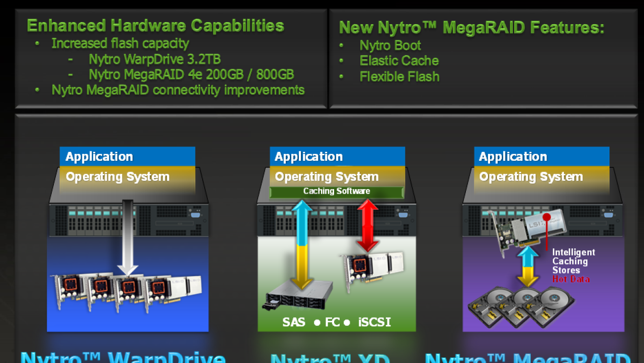Select the row of four WarpDrive flash cards
644x363 pixels.
127,292
